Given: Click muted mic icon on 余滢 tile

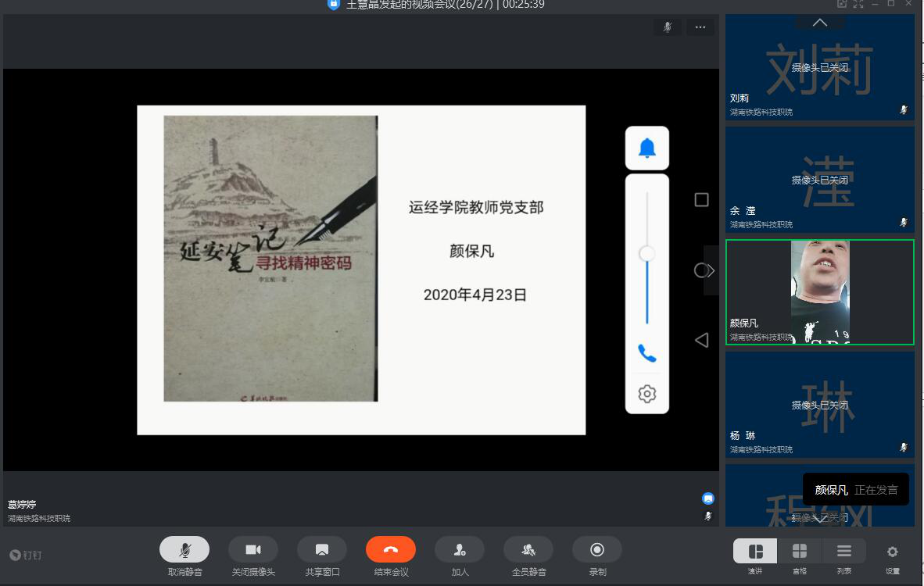Looking at the screenshot, I should [x=904, y=222].
